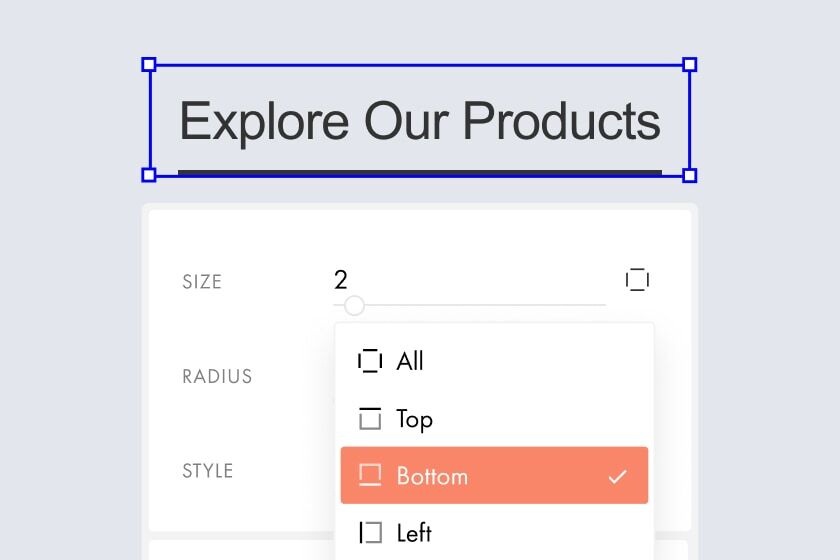
Task: Click the top-left selection handle of the heading
Action: click(x=149, y=65)
